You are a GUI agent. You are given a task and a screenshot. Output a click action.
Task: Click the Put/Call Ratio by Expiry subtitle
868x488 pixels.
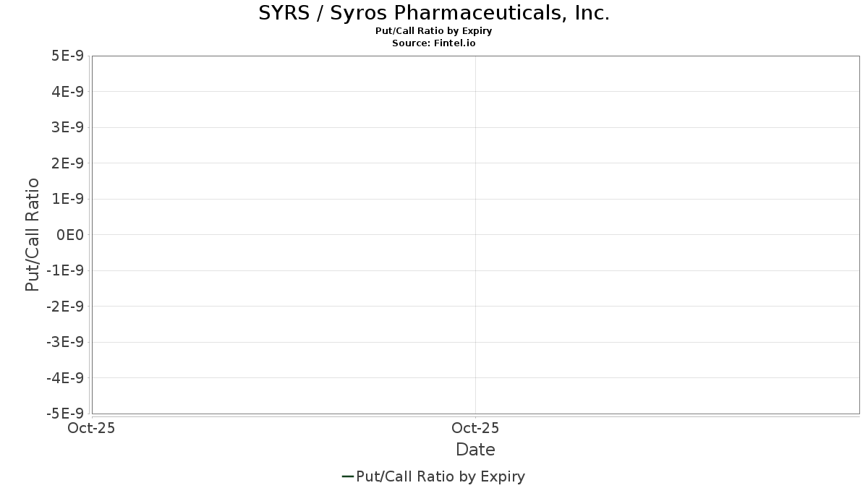coord(434,31)
